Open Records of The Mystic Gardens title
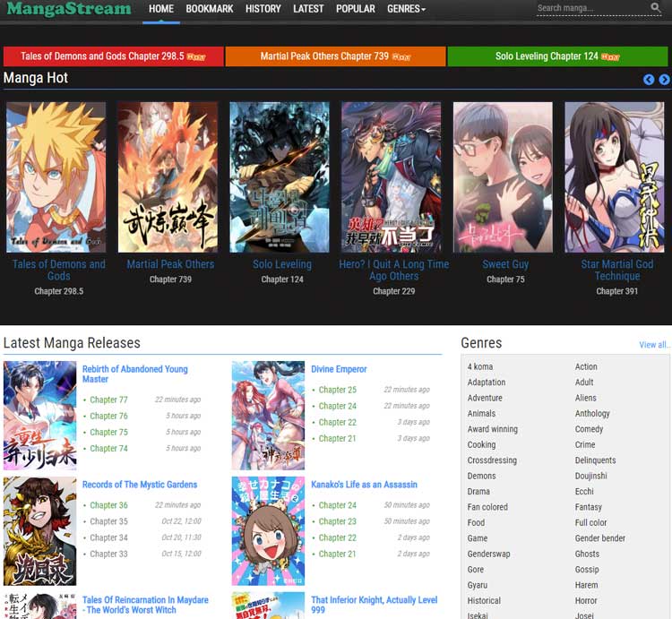Image resolution: width=672 pixels, height=619 pixels. click(x=140, y=485)
